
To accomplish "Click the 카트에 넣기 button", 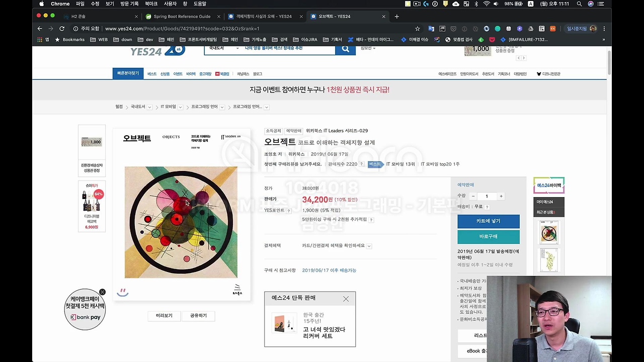I will tap(489, 221).
